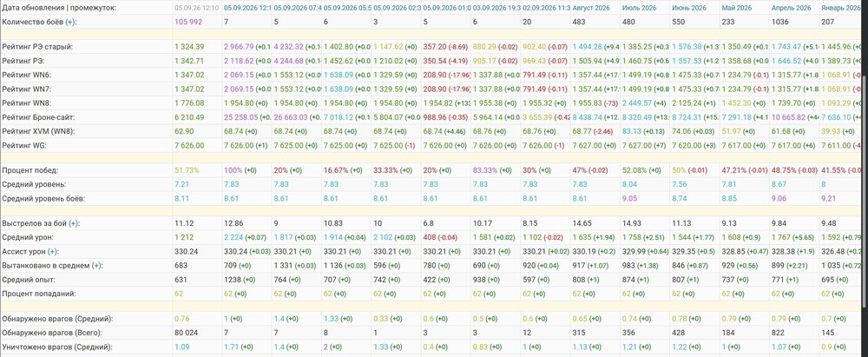Select the Август 2026 column header
This screenshot has width=868, height=357.
[590, 8]
